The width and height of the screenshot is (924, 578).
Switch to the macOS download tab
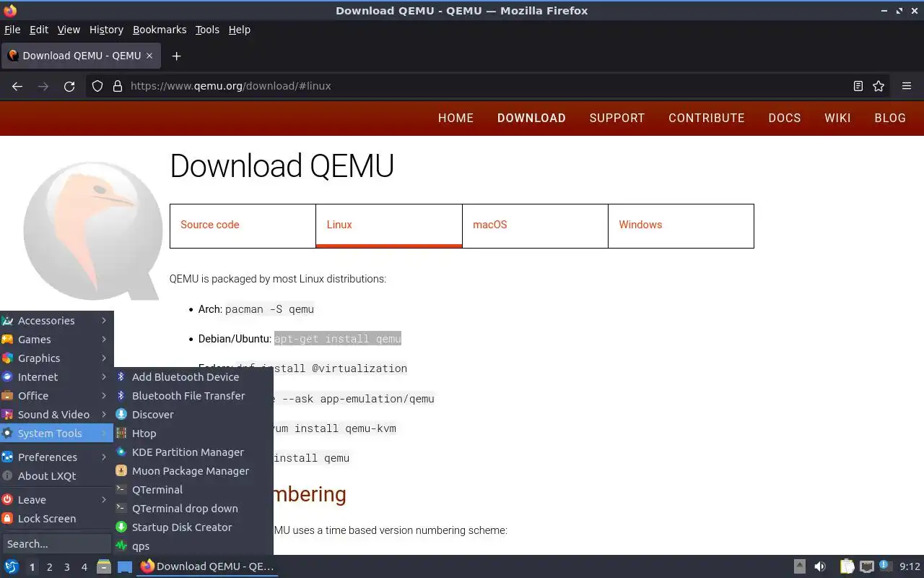pyautogui.click(x=535, y=225)
